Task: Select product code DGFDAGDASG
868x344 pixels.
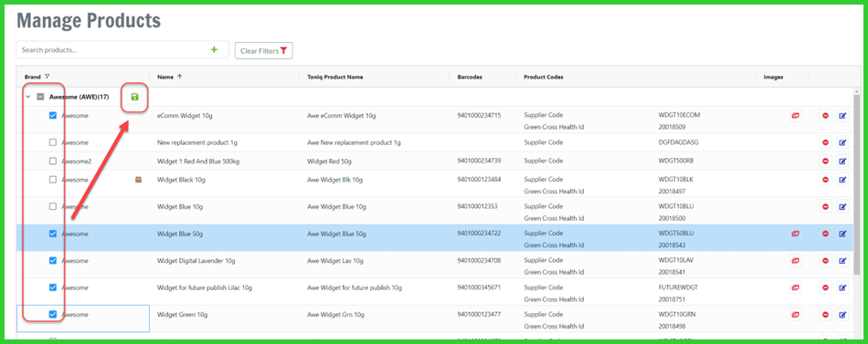Action: click(678, 142)
